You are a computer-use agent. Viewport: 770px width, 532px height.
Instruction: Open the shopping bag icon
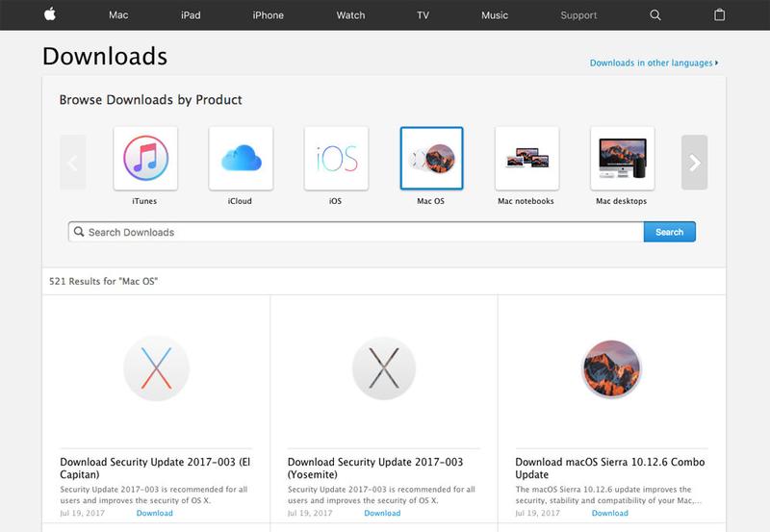pyautogui.click(x=719, y=14)
